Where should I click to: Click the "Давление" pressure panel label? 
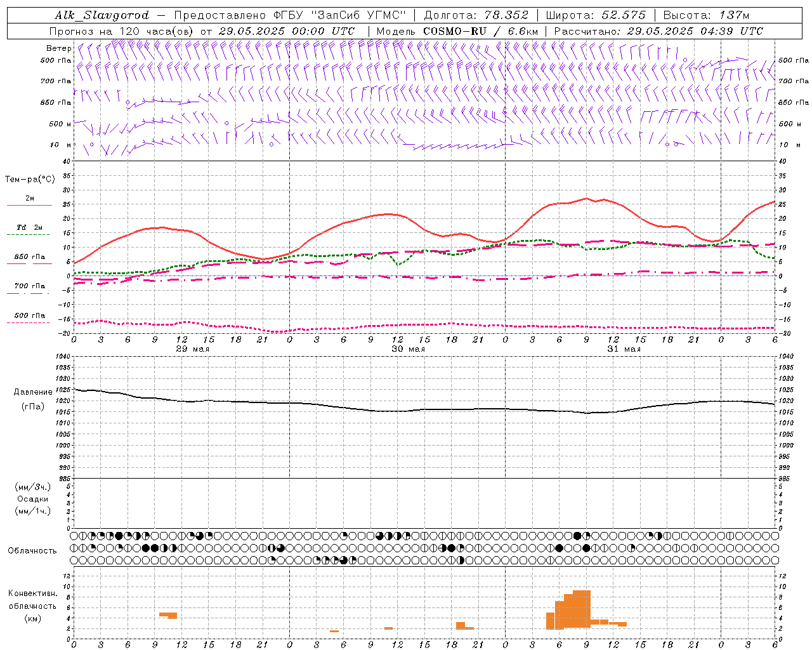33,392
